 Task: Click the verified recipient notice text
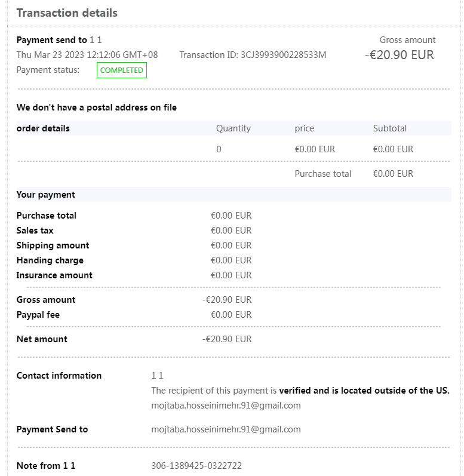pos(300,391)
